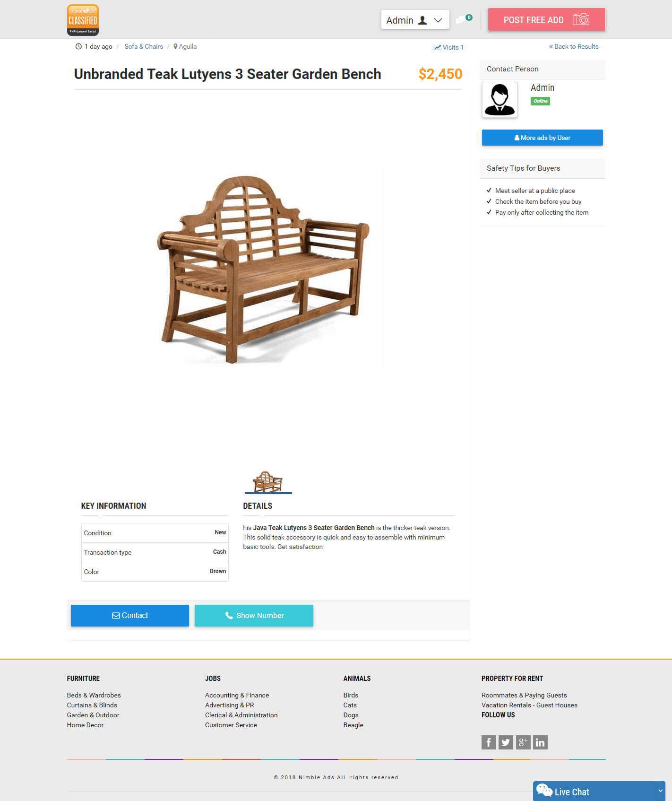
Task: Click the camera icon on Post Free Add
Action: click(581, 20)
